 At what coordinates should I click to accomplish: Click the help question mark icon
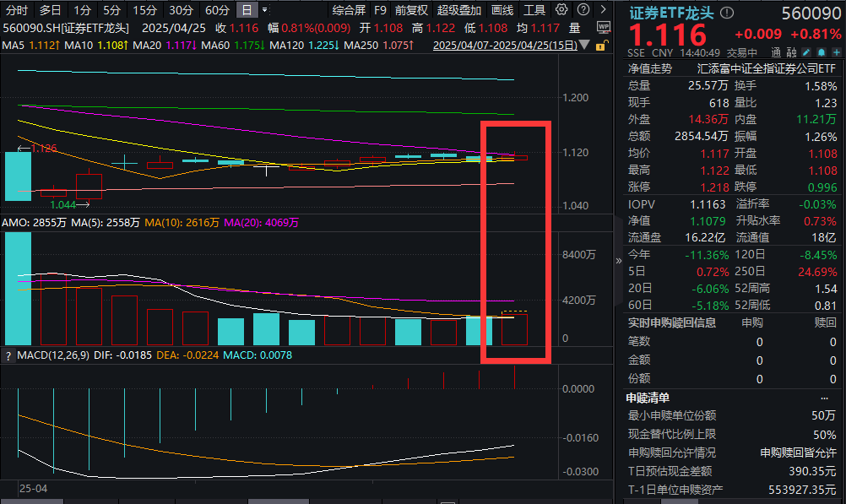pos(582,10)
